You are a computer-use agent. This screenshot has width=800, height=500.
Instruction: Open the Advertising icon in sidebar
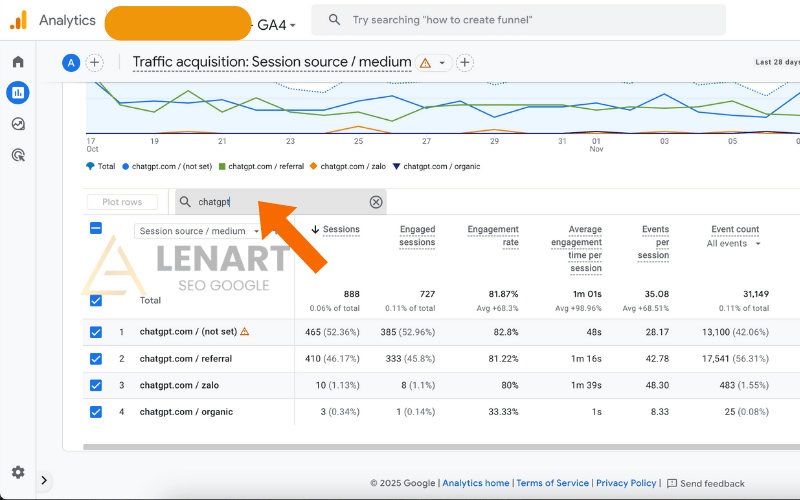[x=17, y=155]
